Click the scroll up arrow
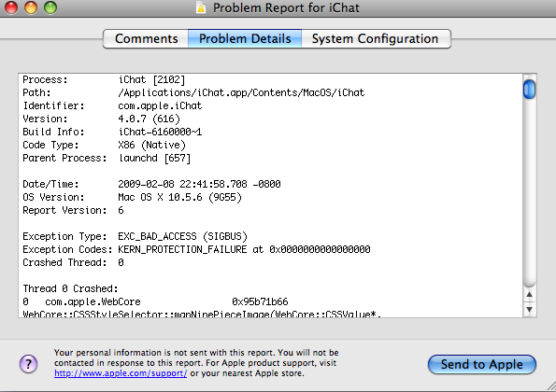Screen dimensions: 556x392 530,295
